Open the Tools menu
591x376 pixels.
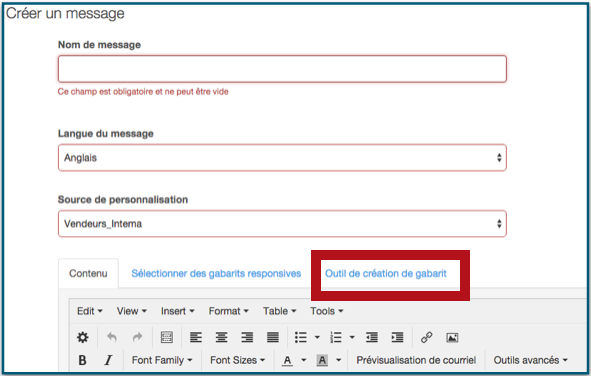(327, 311)
